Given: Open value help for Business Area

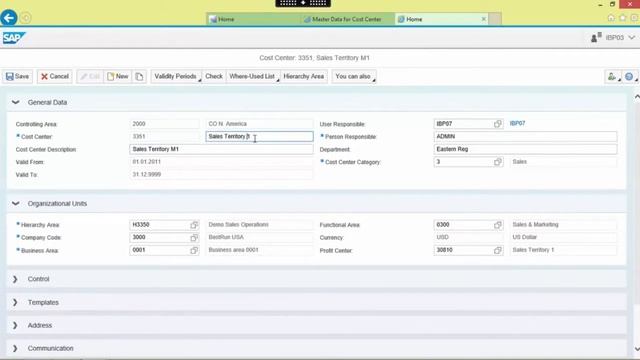Looking at the screenshot, I should pos(194,250).
